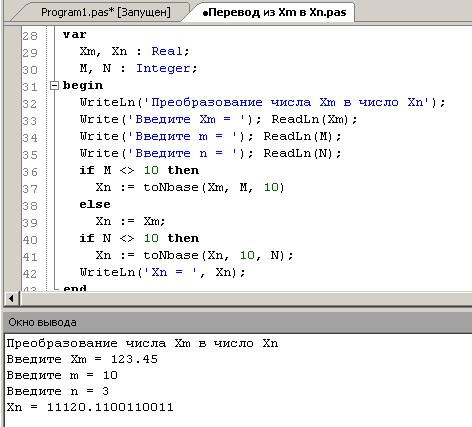This screenshot has height=427, width=472.
Task: Click output line 'Введите n = 3'
Action: 58,391
